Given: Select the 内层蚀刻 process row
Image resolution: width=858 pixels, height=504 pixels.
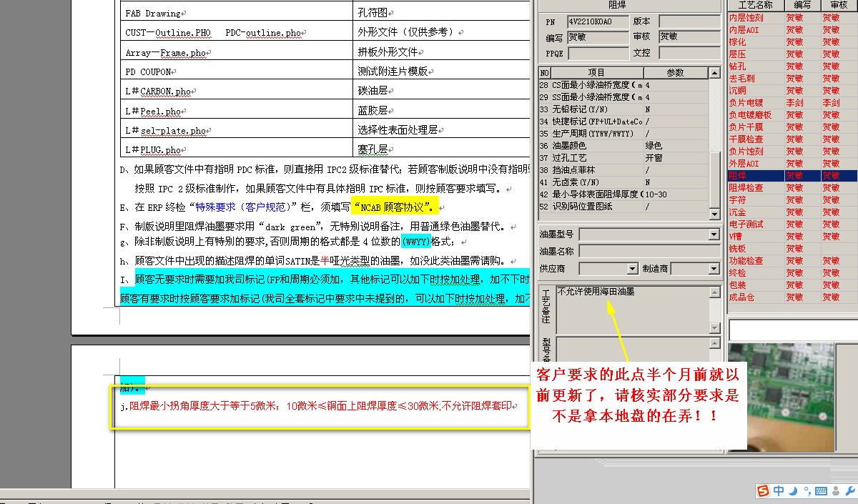Looking at the screenshot, I should click(x=792, y=17).
